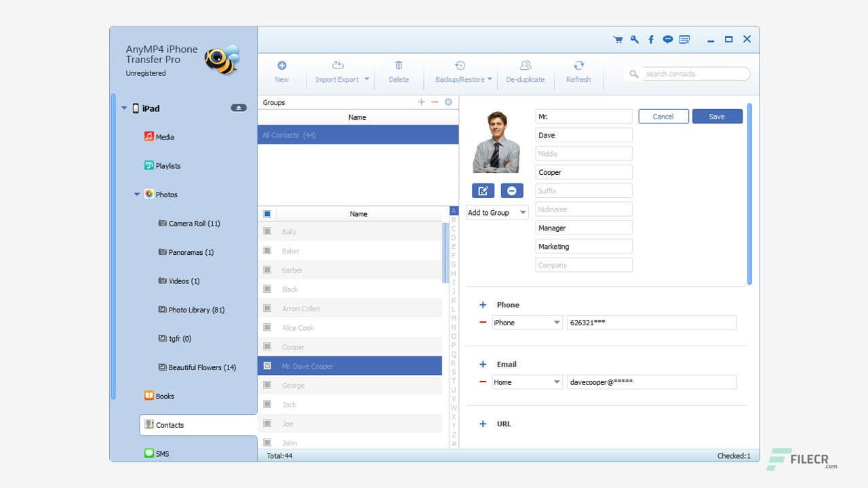Image resolution: width=868 pixels, height=488 pixels.
Task: Open the Playlists section
Action: [x=167, y=165]
